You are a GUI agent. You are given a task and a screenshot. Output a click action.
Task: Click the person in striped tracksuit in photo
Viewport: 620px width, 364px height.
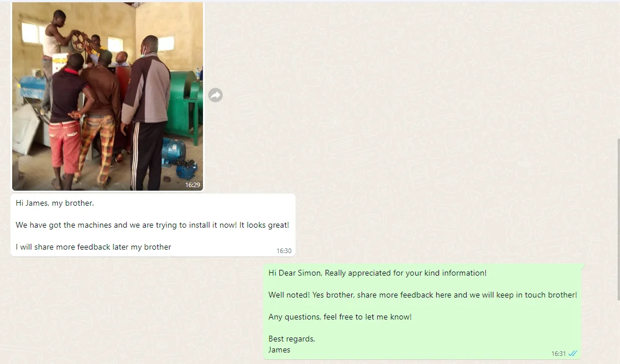pos(146,114)
